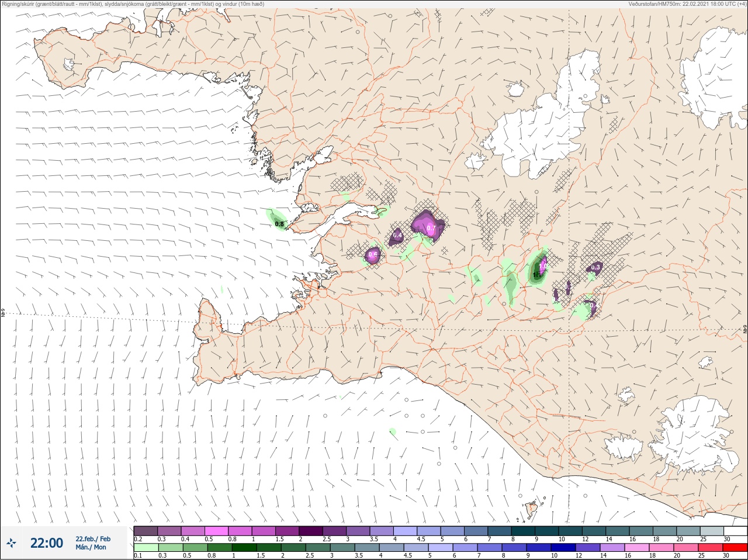The width and height of the screenshot is (748, 560).
Task: Click the '22.feb./ Feb' date text
Action: tap(93, 539)
